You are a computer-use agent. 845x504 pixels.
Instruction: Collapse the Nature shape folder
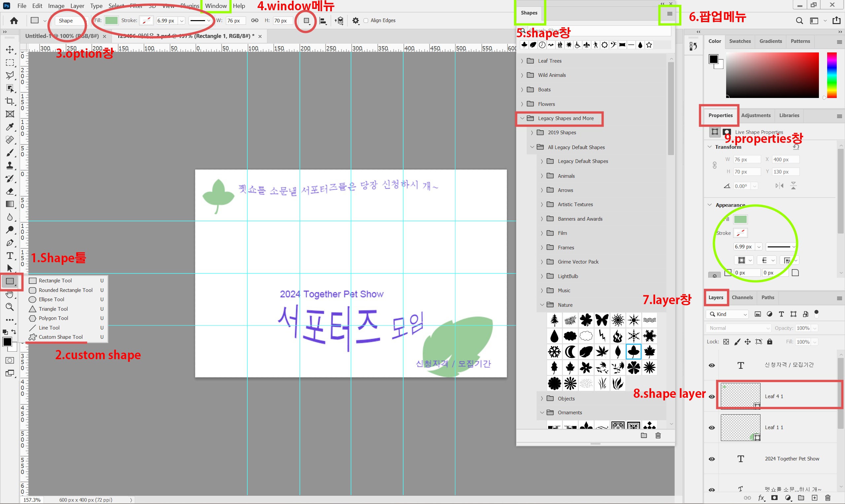click(542, 305)
